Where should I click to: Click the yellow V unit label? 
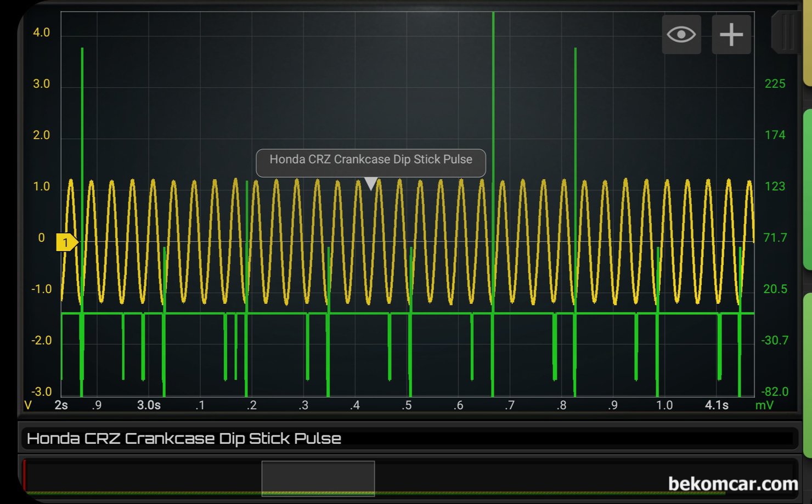click(28, 405)
